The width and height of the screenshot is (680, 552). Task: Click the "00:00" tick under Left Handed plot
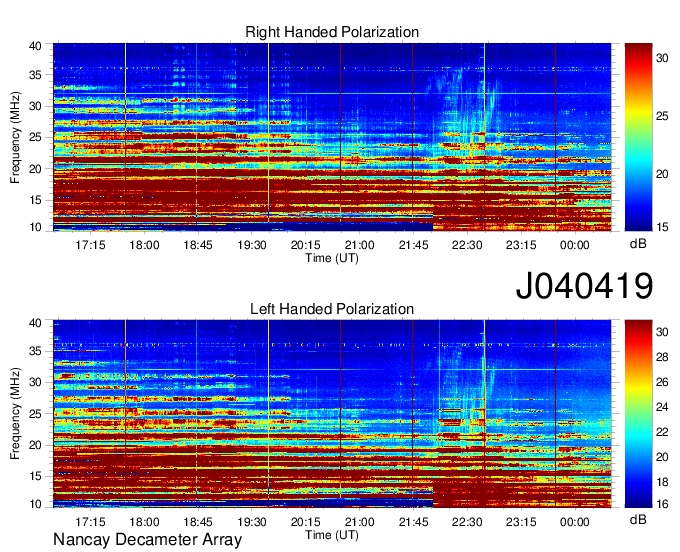pos(574,522)
